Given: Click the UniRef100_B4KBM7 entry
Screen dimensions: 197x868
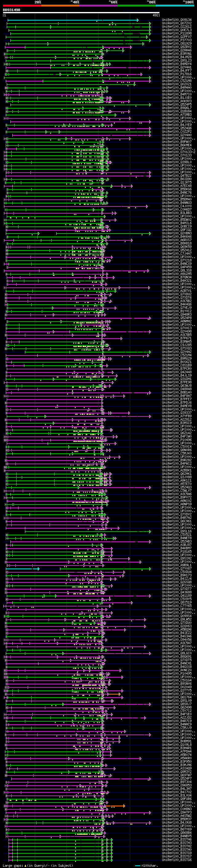Looking at the screenshot, I should [x=176, y=548].
